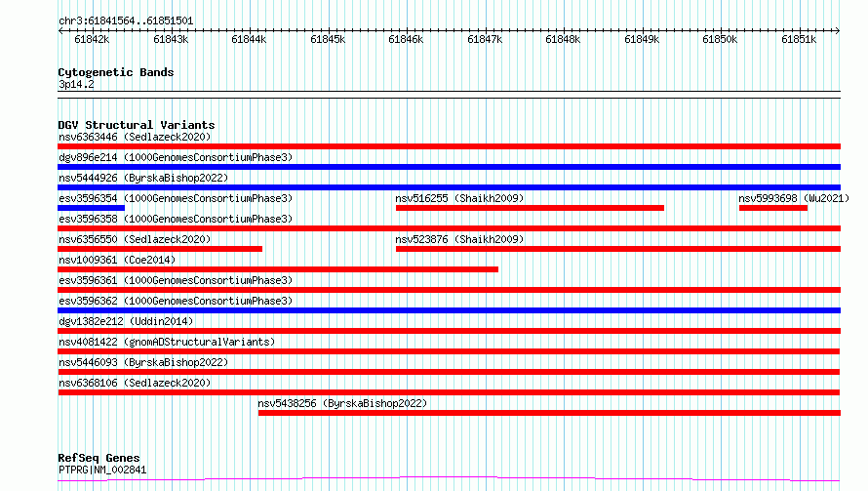
Task: Open nsv516255 (Shaikh2009) label
Action: tap(459, 198)
